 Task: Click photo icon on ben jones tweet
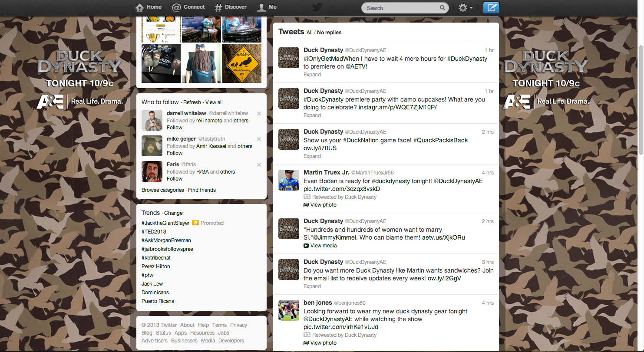pyautogui.click(x=306, y=343)
